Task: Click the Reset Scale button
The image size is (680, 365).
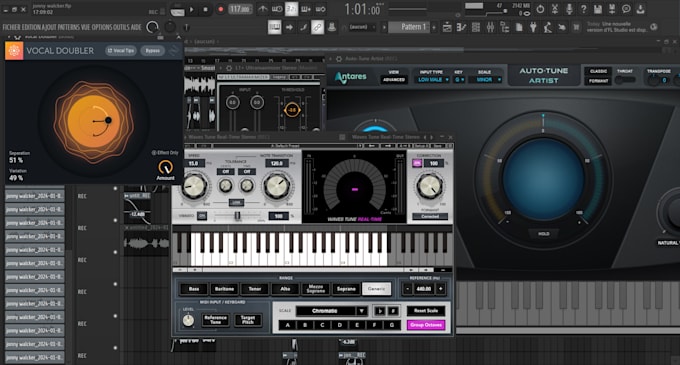Action: tap(426, 311)
